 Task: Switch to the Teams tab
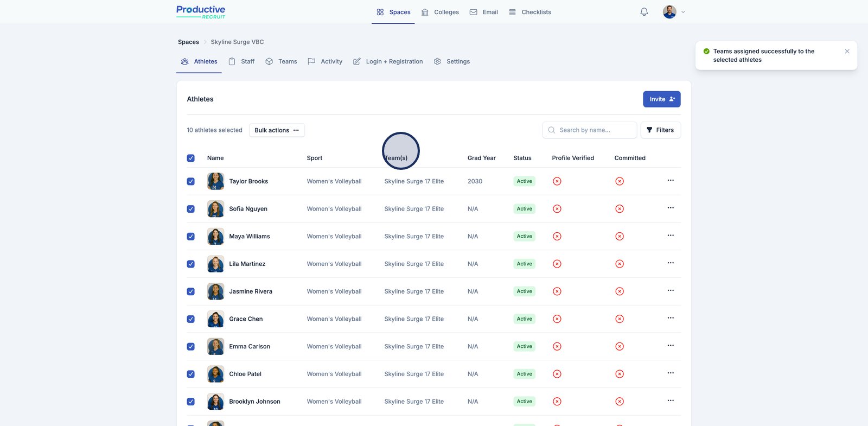pyautogui.click(x=287, y=62)
